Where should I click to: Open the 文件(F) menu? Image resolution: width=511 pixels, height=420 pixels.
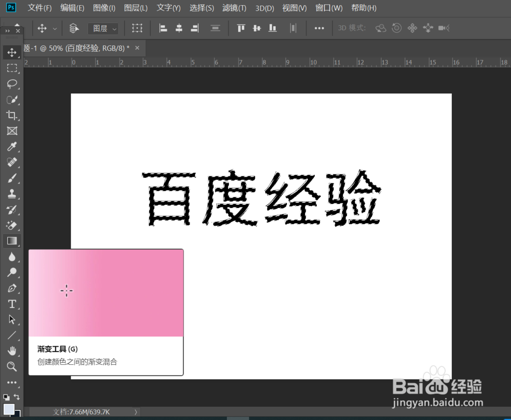coord(39,8)
